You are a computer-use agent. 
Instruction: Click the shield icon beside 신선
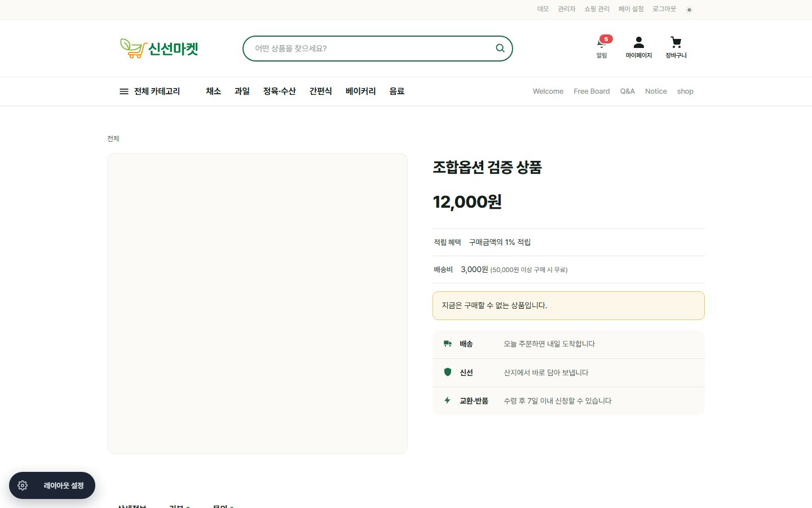click(448, 372)
